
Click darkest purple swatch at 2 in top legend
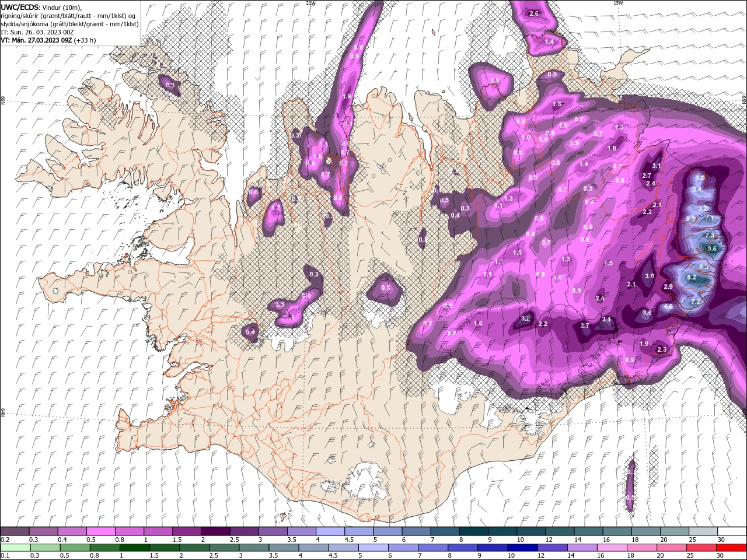[215, 531]
